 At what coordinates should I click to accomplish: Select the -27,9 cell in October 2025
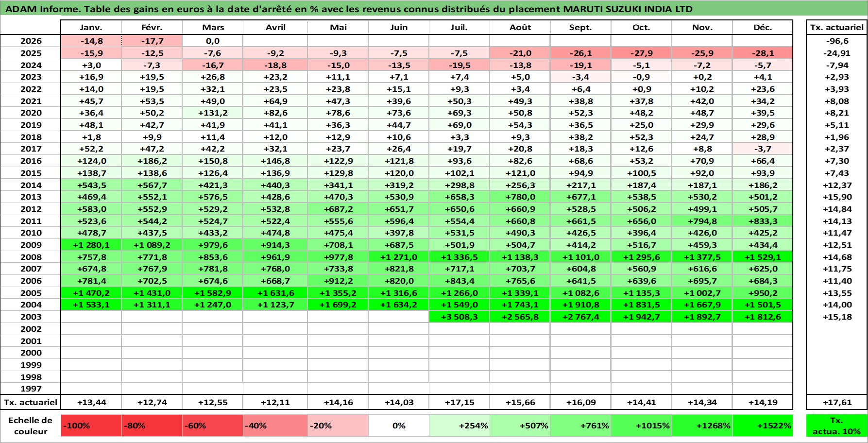[x=641, y=53]
